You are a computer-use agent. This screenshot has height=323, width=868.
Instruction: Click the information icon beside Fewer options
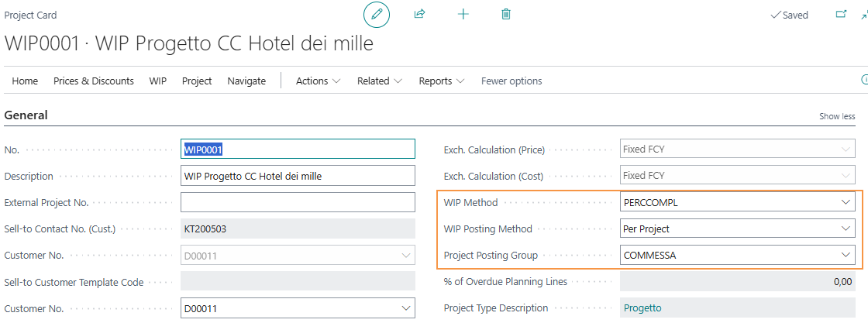point(864,81)
